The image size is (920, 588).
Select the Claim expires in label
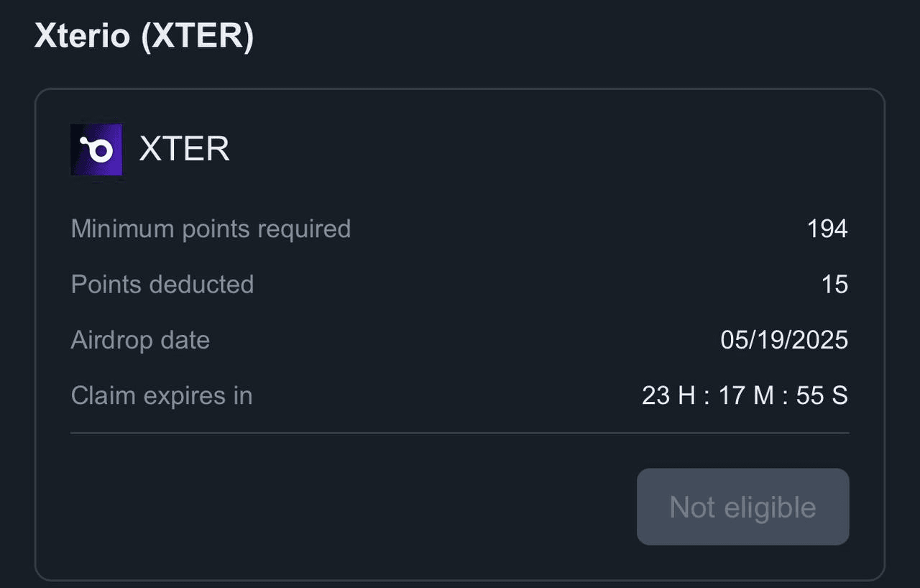(162, 395)
